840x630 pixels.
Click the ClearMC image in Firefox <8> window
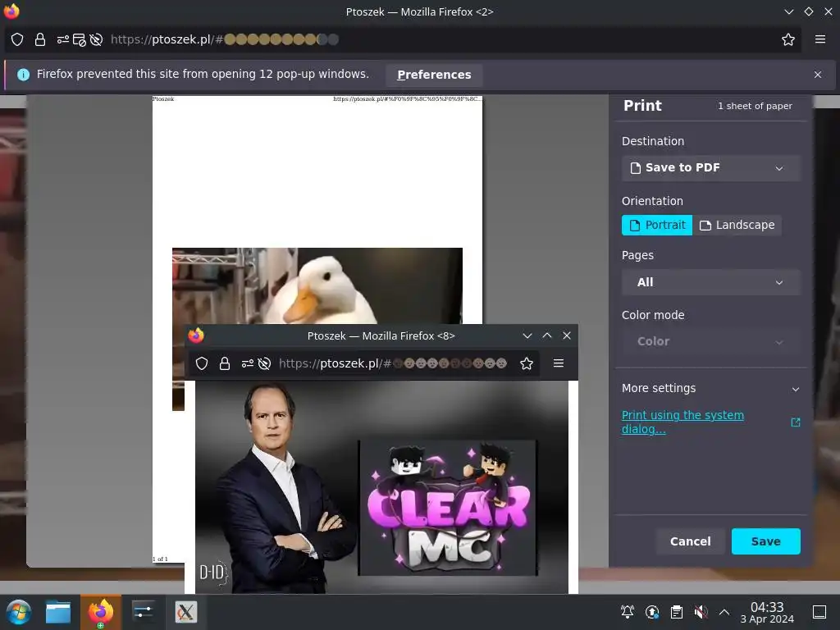click(x=448, y=508)
